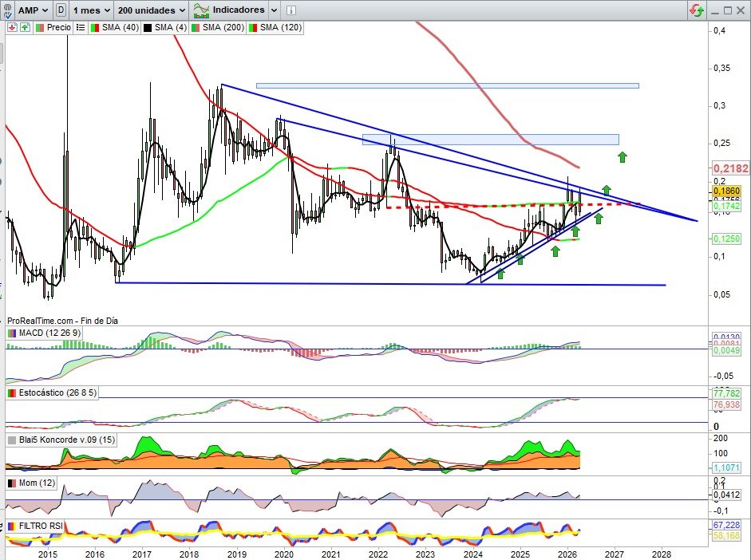Click the 0,1860 current price label
Screen dimensions: 751x560
[x=726, y=191]
